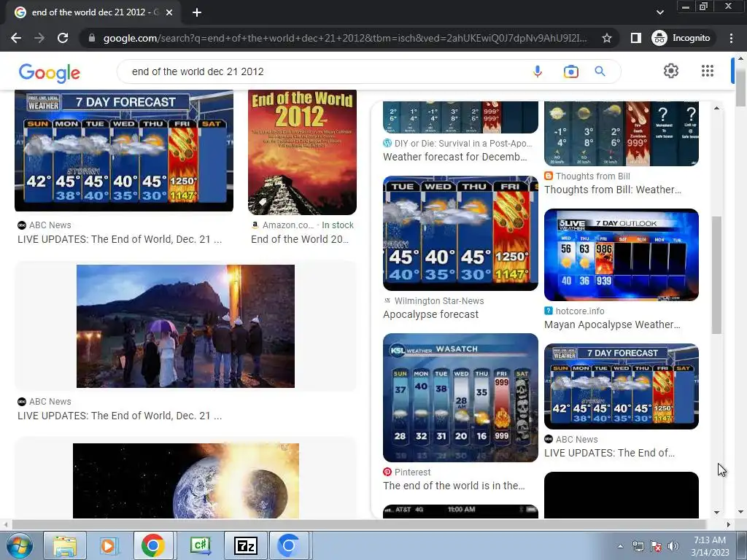The height and width of the screenshot is (560, 747).
Task: Open the small 7 Day Forecast ABC News thumbnail on right
Action: pos(622,386)
